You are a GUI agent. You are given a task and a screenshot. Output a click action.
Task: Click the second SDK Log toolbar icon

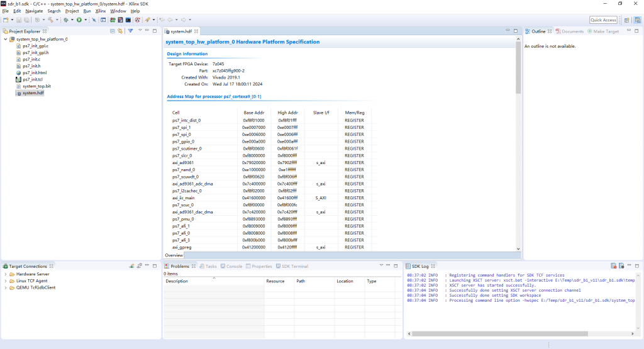621,266
